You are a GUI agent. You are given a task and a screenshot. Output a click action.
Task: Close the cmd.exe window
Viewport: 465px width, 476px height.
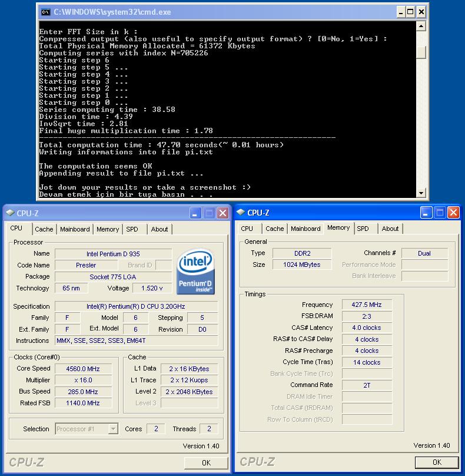pyautogui.click(x=421, y=12)
